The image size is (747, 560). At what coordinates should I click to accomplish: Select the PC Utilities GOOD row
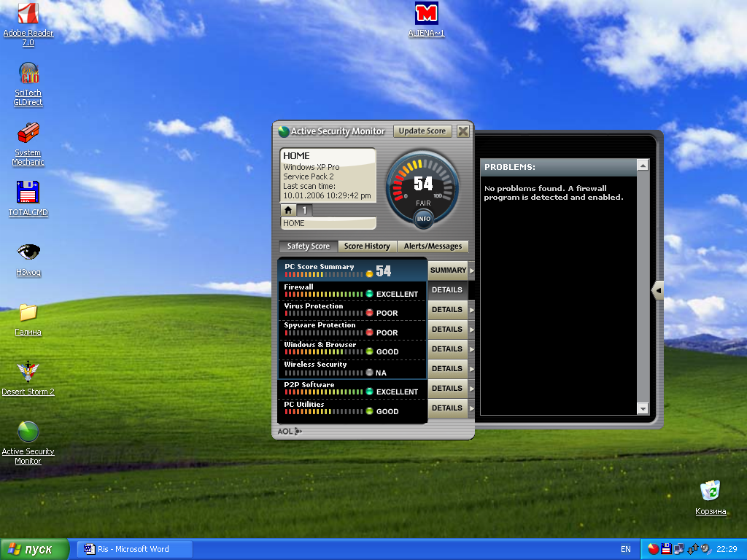[352, 408]
